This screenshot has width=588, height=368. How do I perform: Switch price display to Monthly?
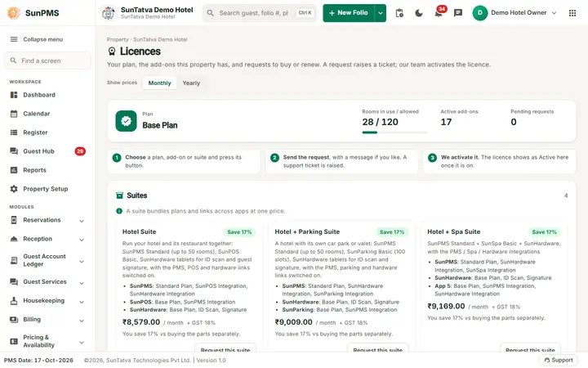pos(159,83)
